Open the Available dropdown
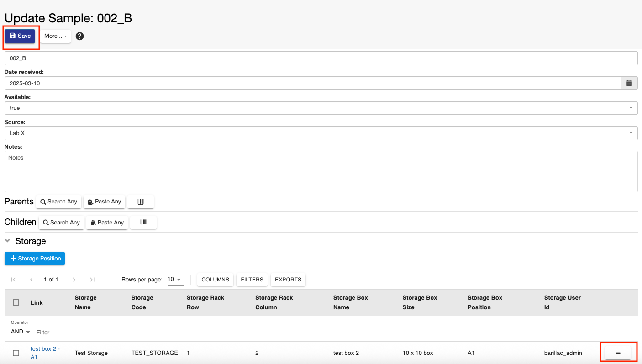Screen dimensions: 642x364 coord(321,108)
